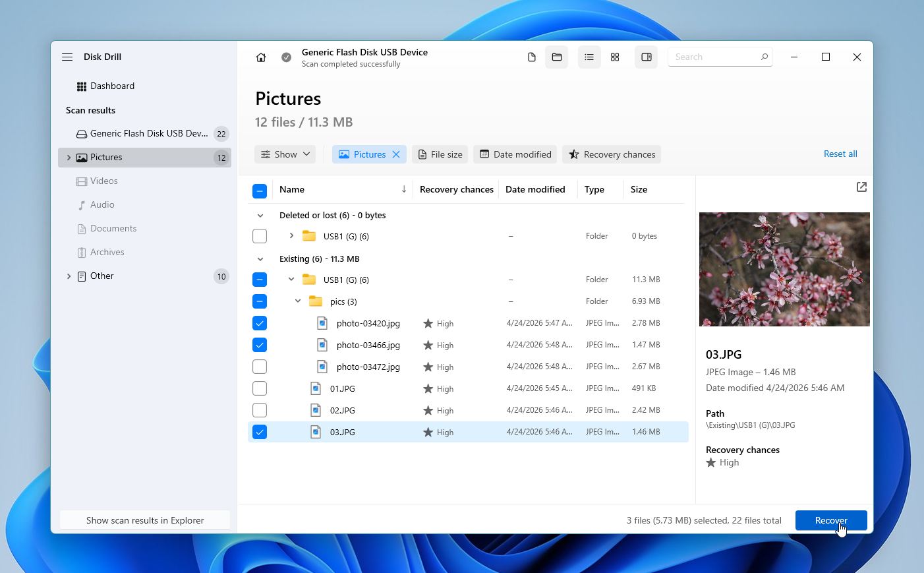Toggle the pics folder checkbox

(260, 301)
